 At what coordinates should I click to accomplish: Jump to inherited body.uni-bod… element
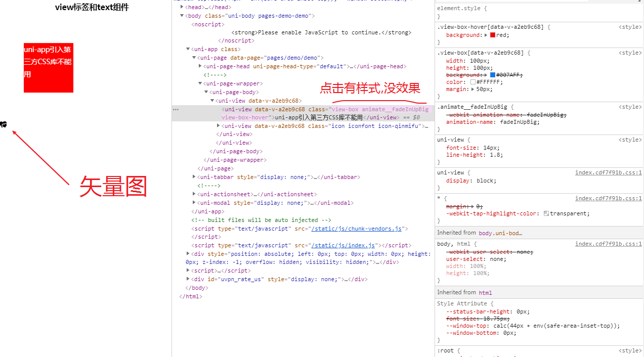[500, 233]
